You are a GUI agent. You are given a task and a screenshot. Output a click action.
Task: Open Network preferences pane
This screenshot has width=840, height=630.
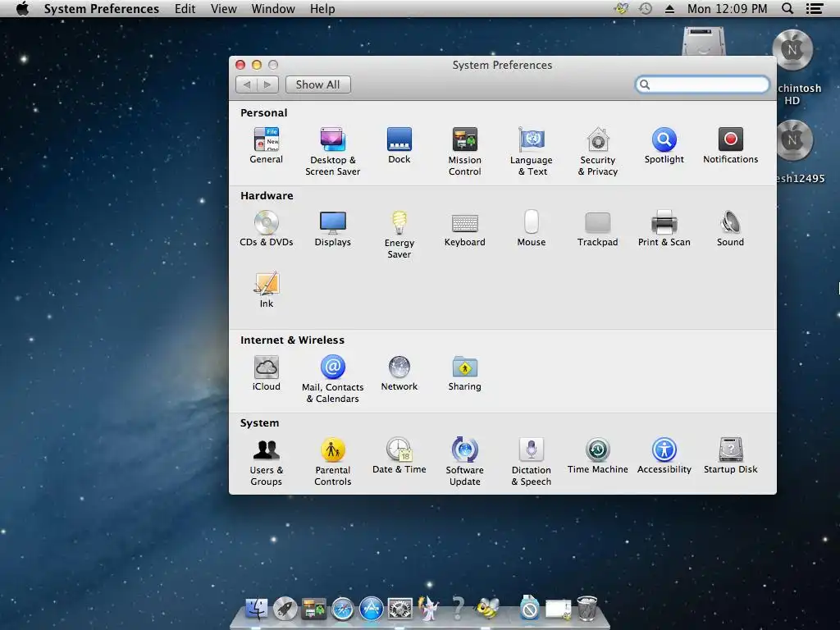399,373
